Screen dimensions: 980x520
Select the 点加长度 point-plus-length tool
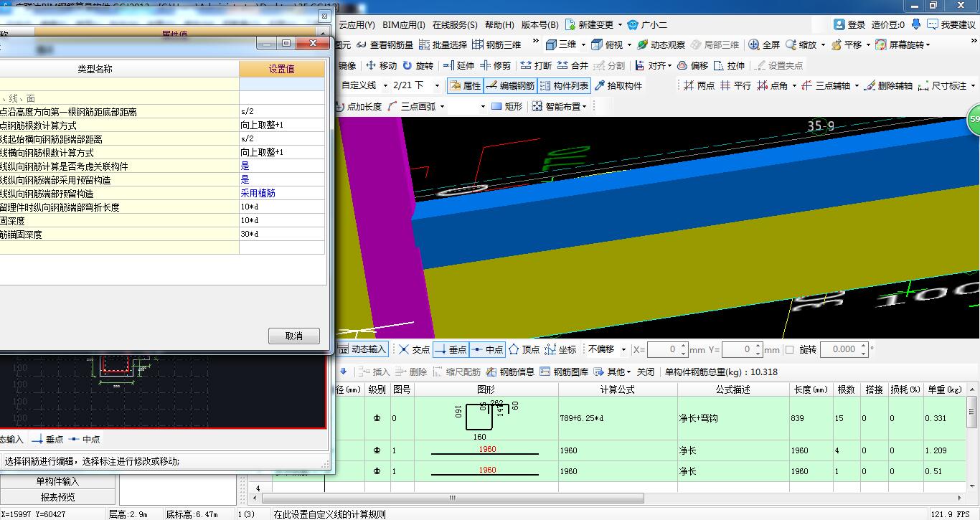(358, 106)
